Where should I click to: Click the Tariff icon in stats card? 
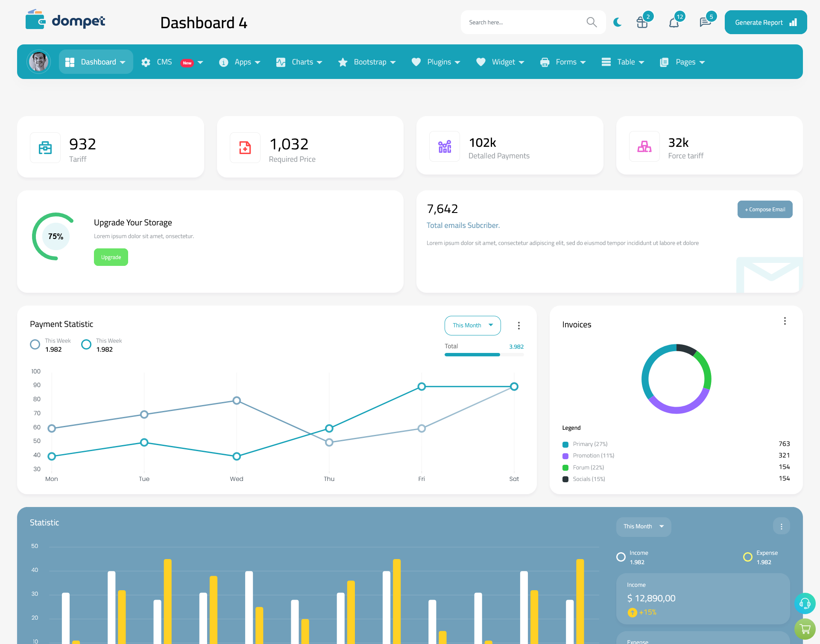44,147
